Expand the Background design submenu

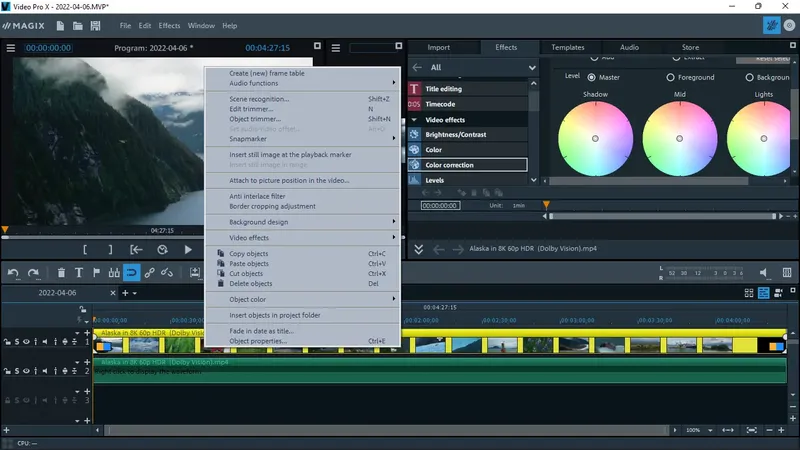(393, 221)
